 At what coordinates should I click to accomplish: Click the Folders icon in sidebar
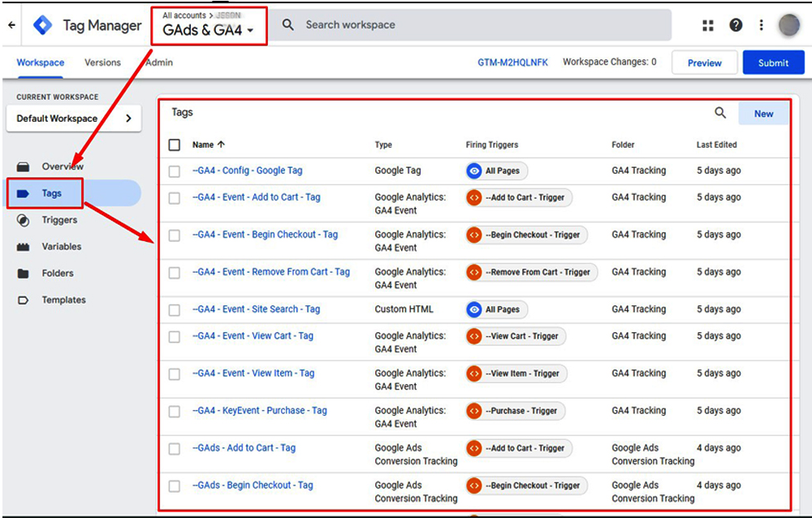(23, 274)
